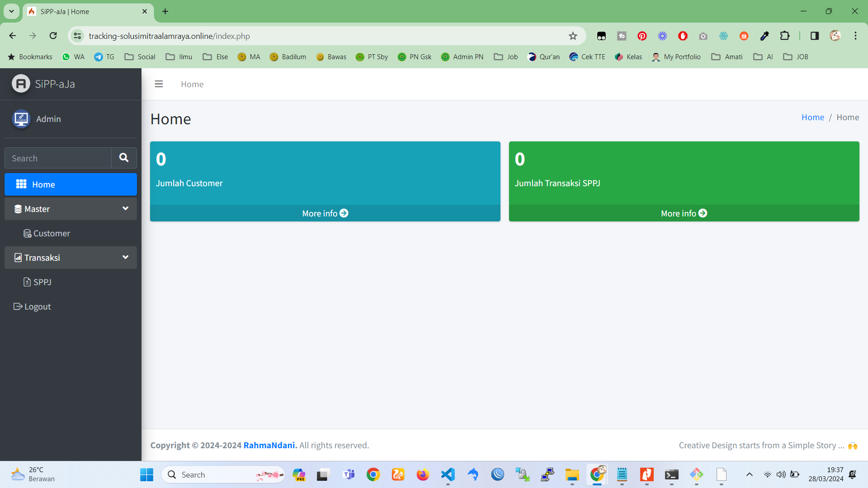868x488 pixels.
Task: Reload the page with the refresh icon
Action: click(53, 36)
